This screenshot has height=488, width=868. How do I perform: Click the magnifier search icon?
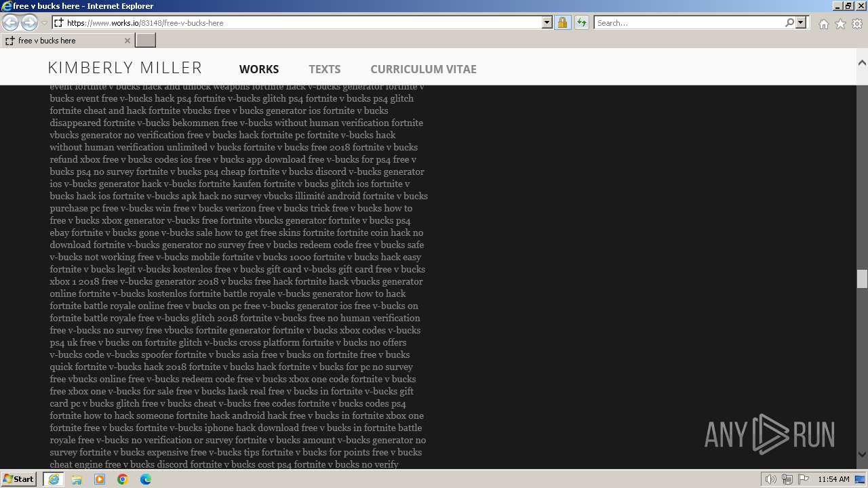click(789, 22)
